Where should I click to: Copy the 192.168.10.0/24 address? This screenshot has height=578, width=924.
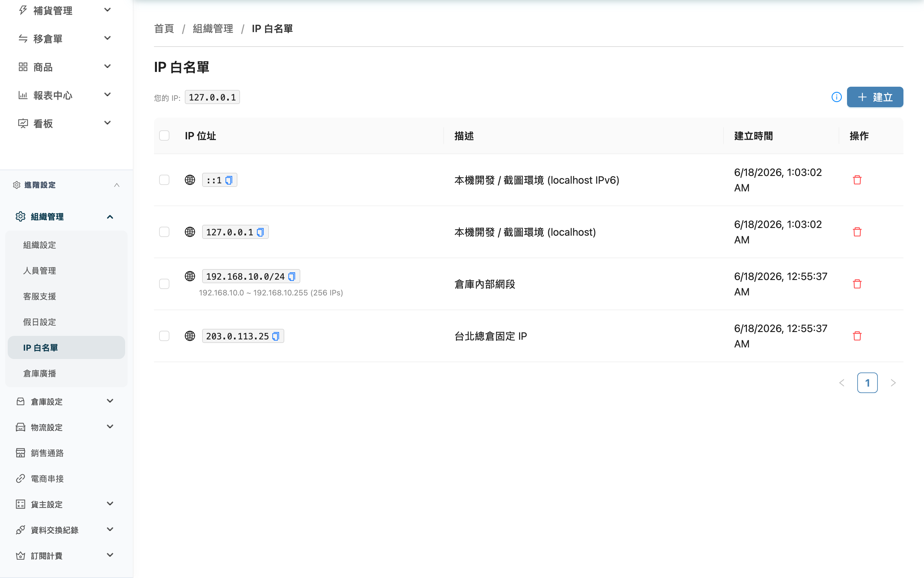click(x=292, y=276)
